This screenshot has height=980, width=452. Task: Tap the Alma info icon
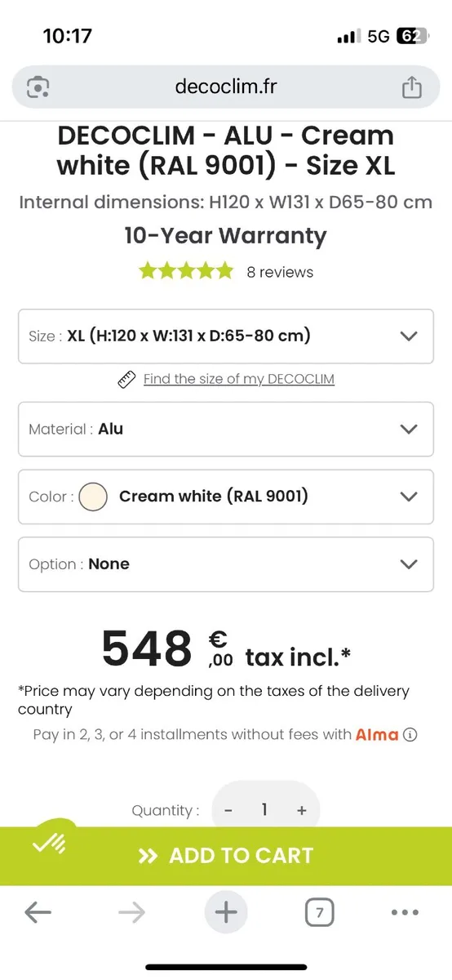[x=410, y=734]
